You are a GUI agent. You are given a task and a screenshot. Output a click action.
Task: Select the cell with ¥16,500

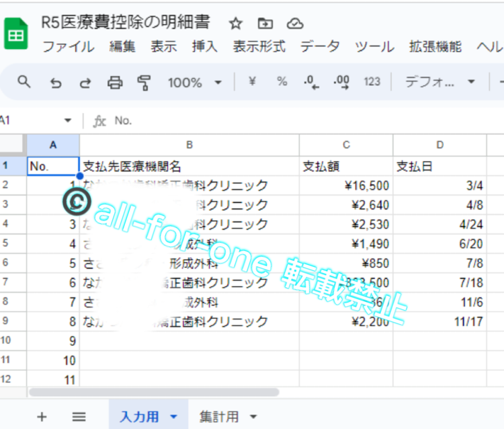(x=346, y=186)
